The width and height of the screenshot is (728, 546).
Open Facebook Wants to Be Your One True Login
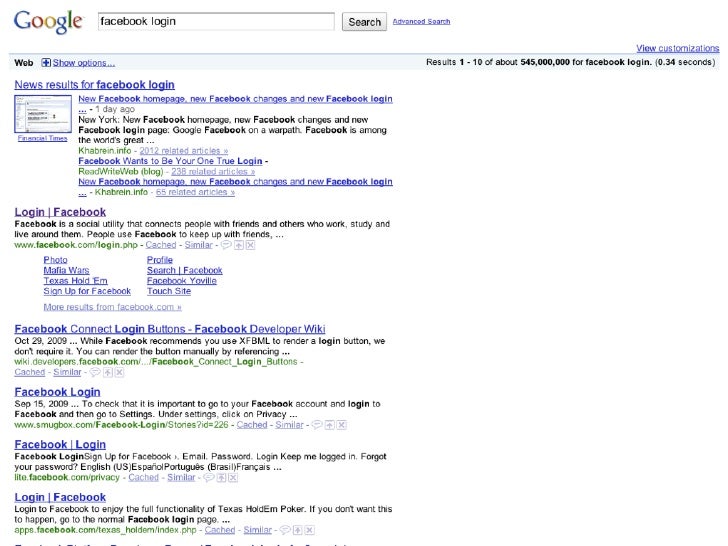coord(170,161)
